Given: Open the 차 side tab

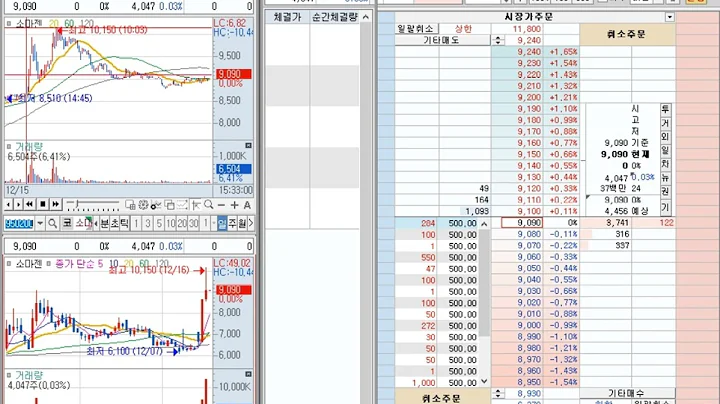Looking at the screenshot, I should [665, 164].
